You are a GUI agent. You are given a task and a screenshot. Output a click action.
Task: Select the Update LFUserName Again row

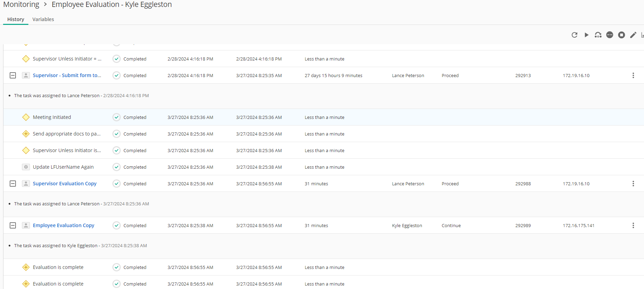tap(63, 167)
